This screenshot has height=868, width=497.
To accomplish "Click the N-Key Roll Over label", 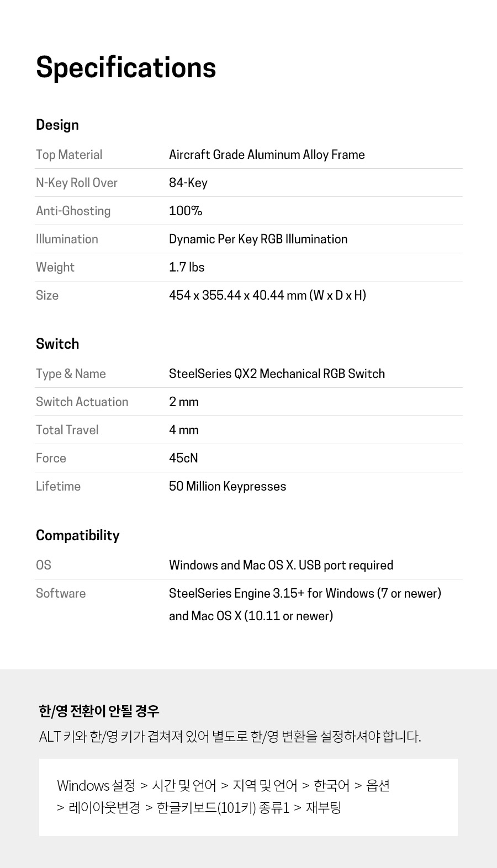I will (77, 183).
